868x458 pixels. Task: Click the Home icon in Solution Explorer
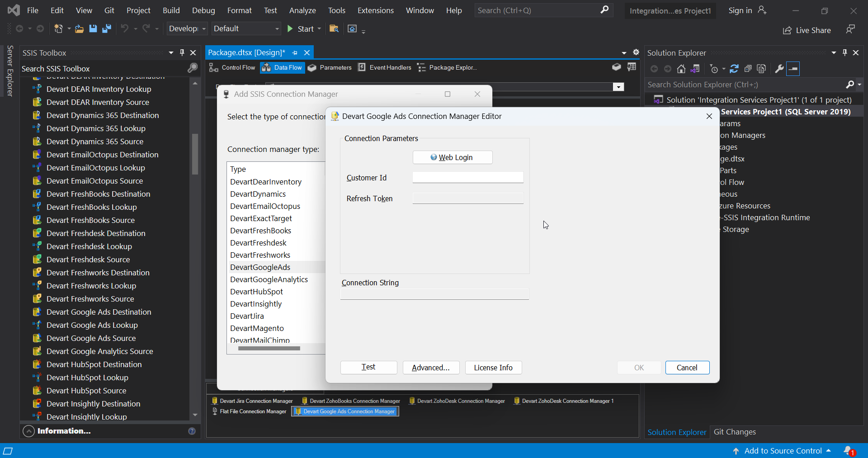click(681, 68)
